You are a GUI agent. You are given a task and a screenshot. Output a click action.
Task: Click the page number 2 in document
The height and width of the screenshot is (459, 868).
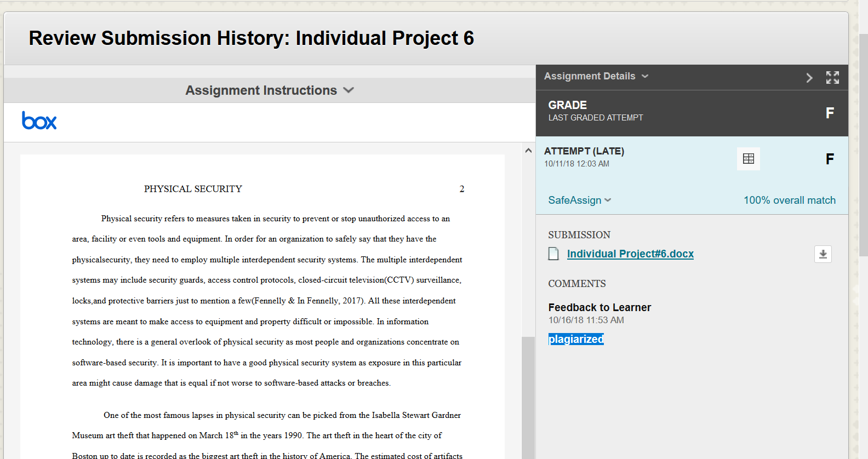462,189
